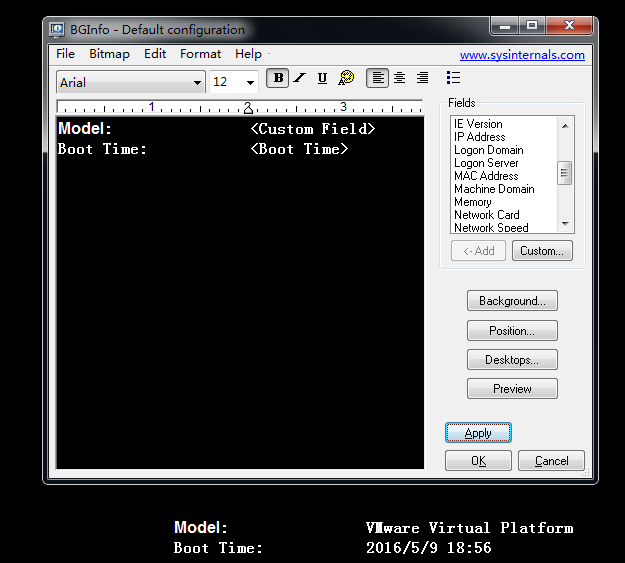Visit the www.sysinternals.com link
625x563 pixels.
522,55
